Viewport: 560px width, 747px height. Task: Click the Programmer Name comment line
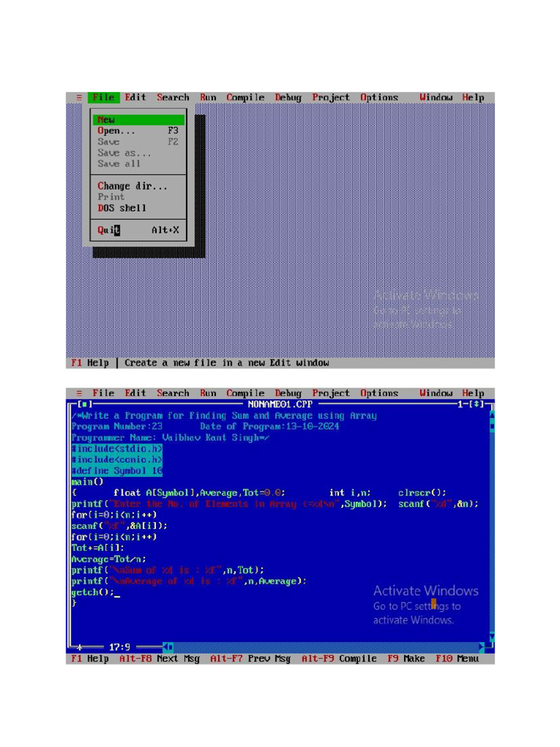170,438
